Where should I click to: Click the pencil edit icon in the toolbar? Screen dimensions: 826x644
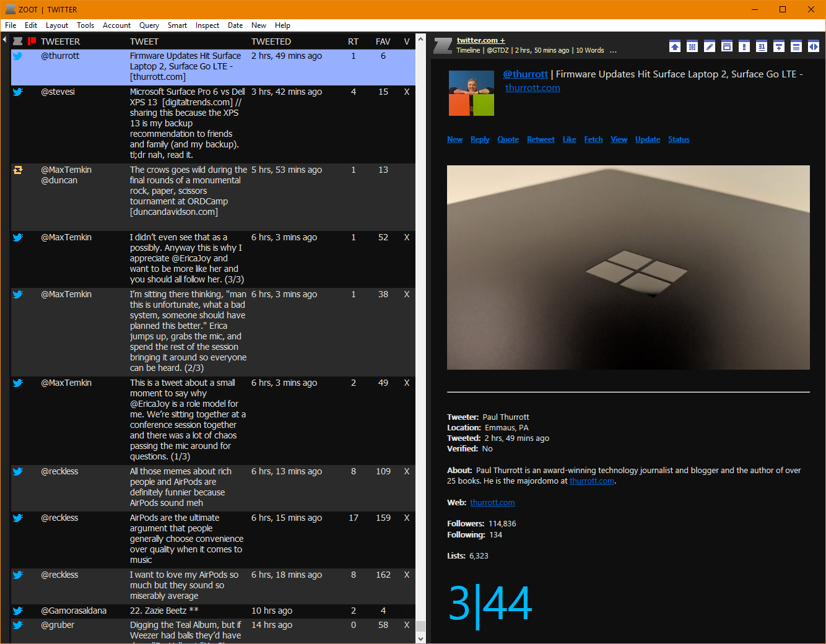coord(710,46)
